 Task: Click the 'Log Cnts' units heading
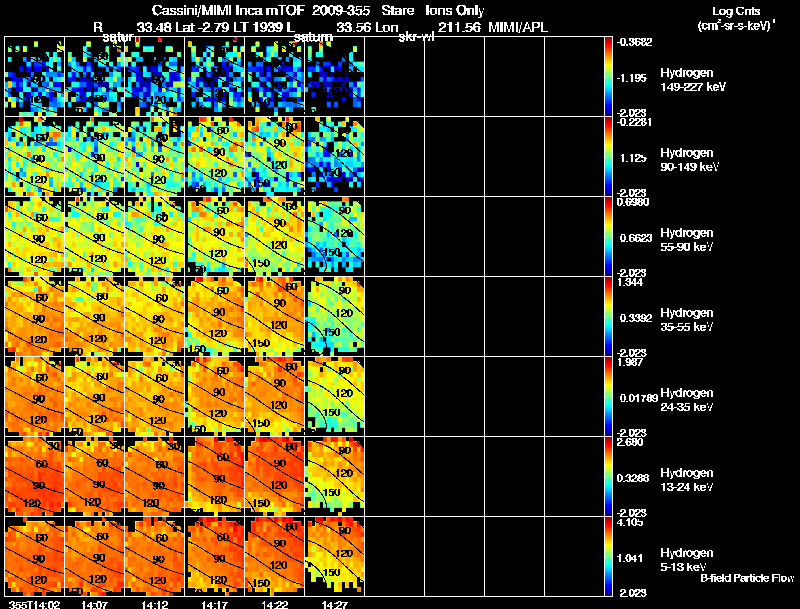click(736, 11)
